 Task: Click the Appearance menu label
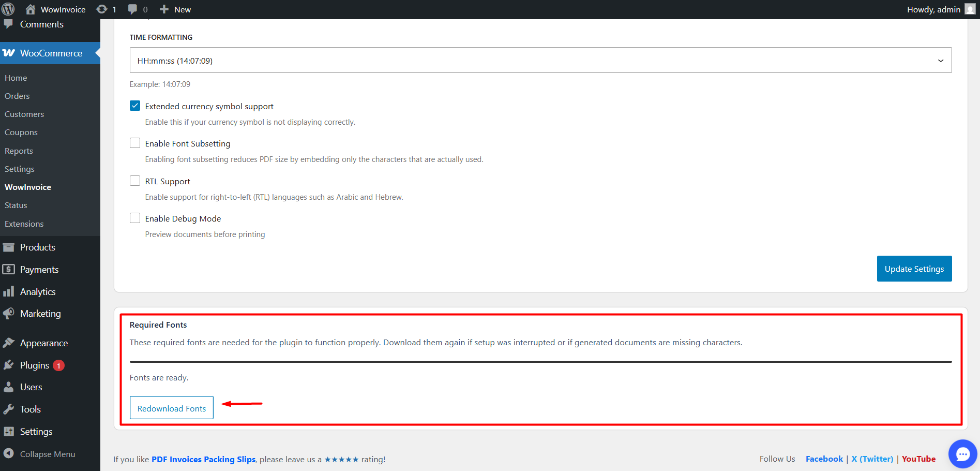click(44, 343)
